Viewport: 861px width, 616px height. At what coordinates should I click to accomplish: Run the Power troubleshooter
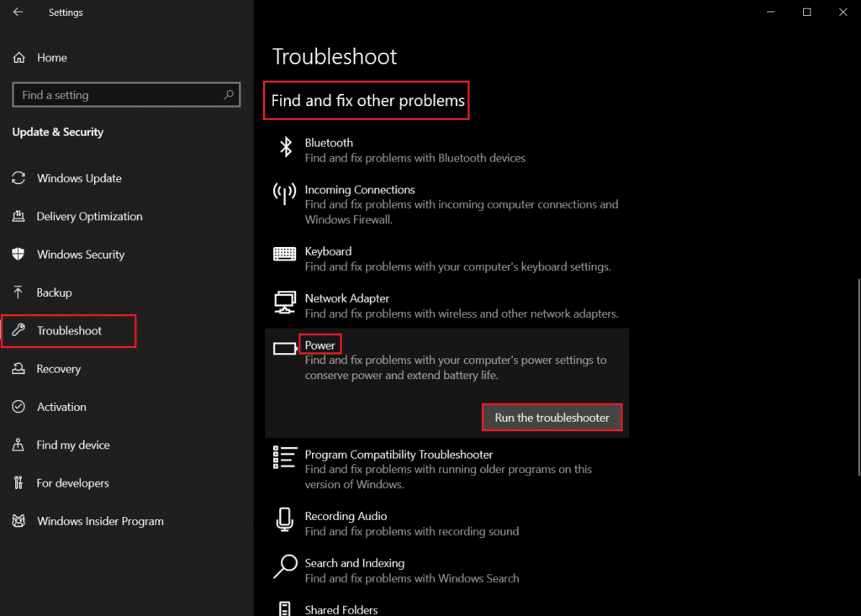(x=552, y=417)
